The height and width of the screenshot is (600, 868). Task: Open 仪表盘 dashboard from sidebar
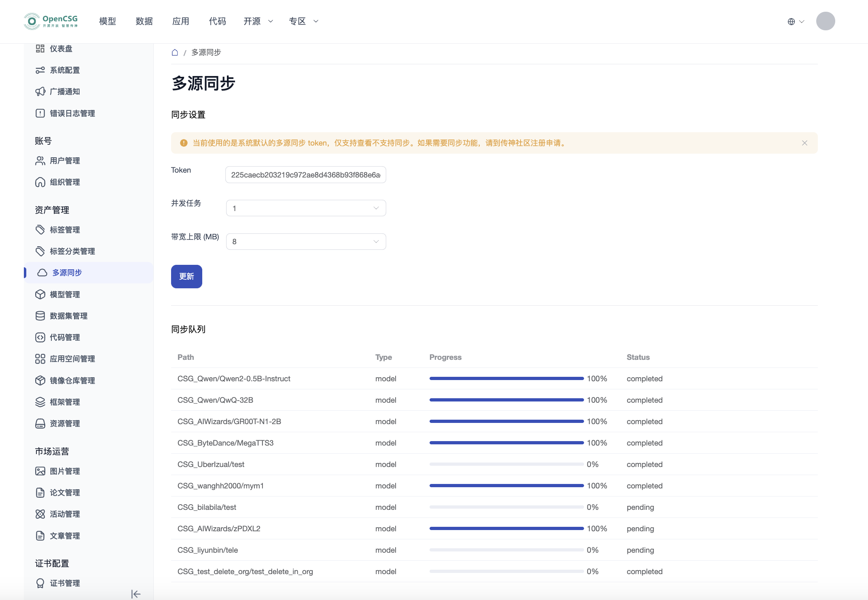click(61, 49)
